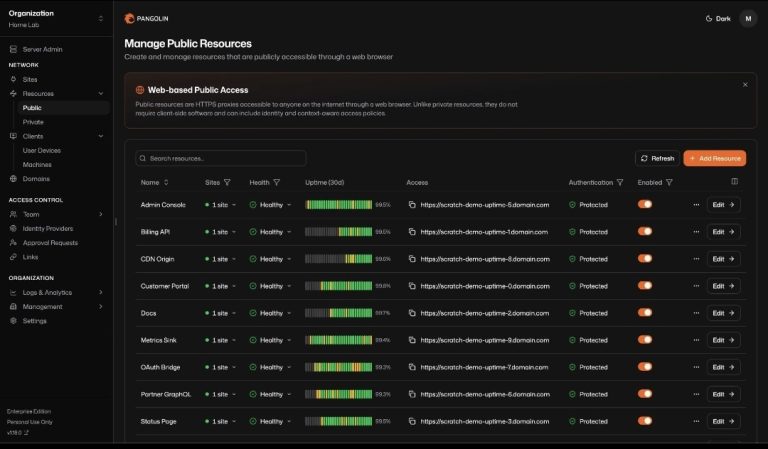This screenshot has height=449, width=768.
Task: Click the Pangolin logo
Action: 146,19
